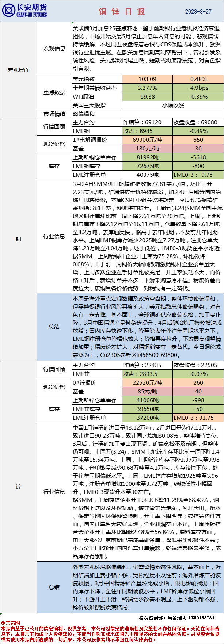Select the cell 夜盘收盘：22505

(x=198, y=365)
